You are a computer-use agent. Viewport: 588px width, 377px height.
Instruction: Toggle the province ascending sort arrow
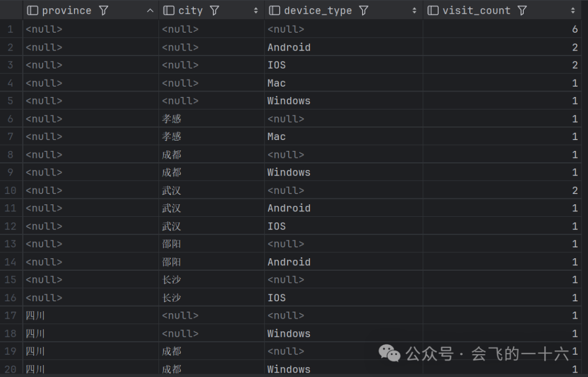(150, 10)
